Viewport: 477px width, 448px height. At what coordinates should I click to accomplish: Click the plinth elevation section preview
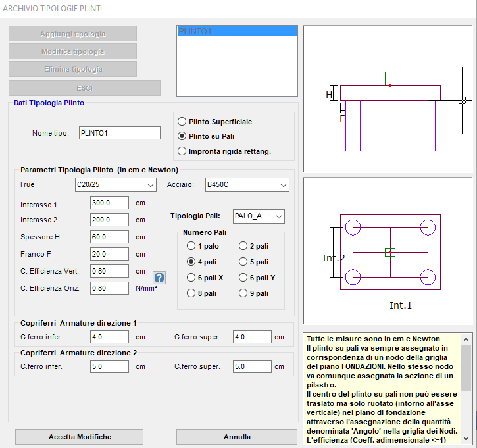(x=388, y=99)
